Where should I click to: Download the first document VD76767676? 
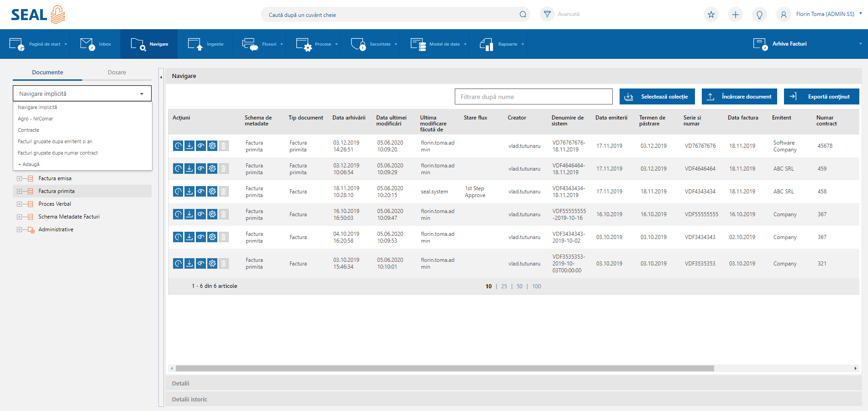point(189,146)
